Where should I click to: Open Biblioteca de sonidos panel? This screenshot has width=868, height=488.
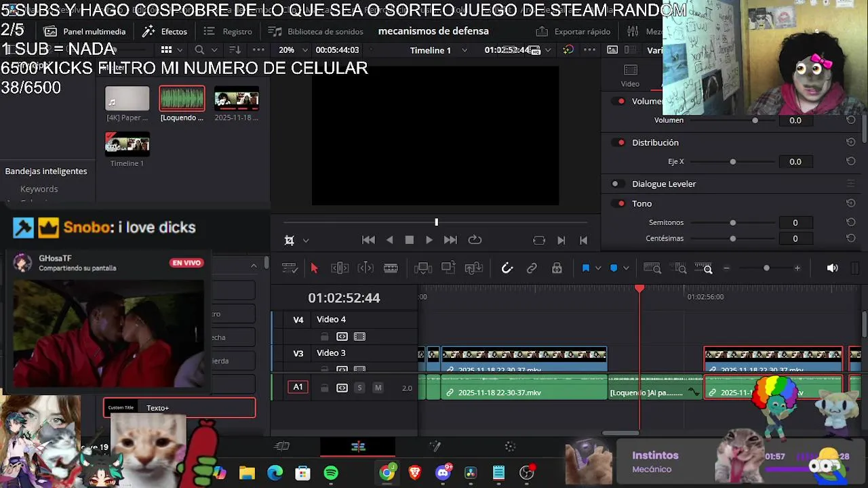point(315,31)
